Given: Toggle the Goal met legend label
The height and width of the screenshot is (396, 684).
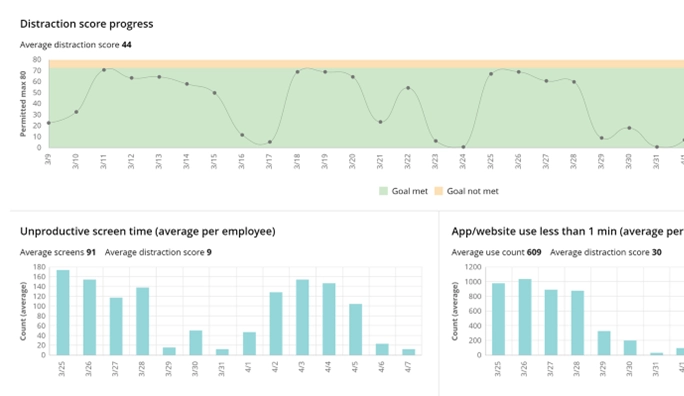Looking at the screenshot, I should pos(410,191).
